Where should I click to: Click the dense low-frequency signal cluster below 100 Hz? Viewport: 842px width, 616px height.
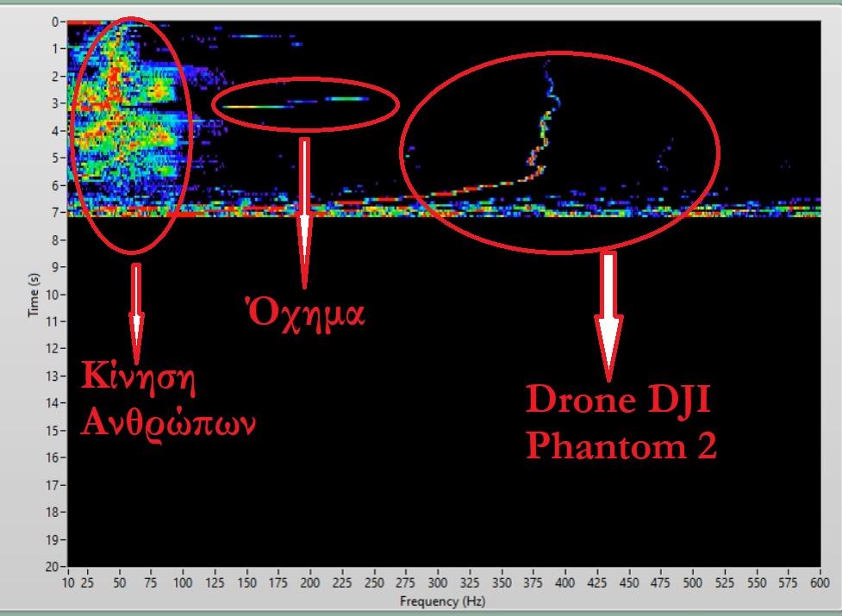123,118
